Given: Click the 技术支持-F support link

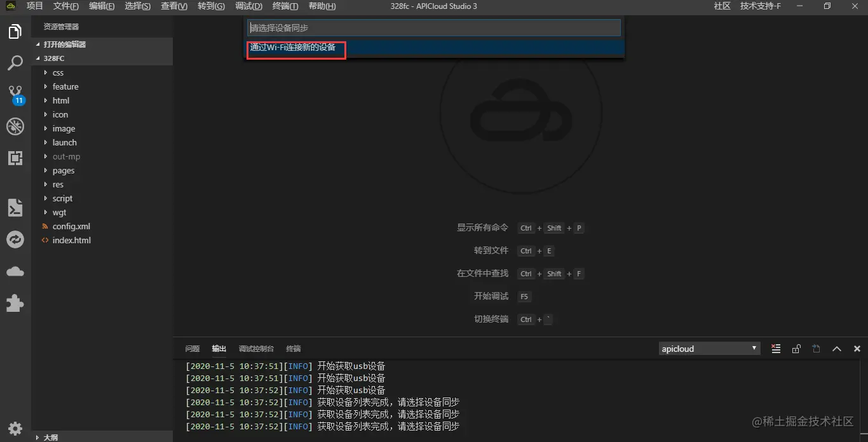Looking at the screenshot, I should (760, 6).
